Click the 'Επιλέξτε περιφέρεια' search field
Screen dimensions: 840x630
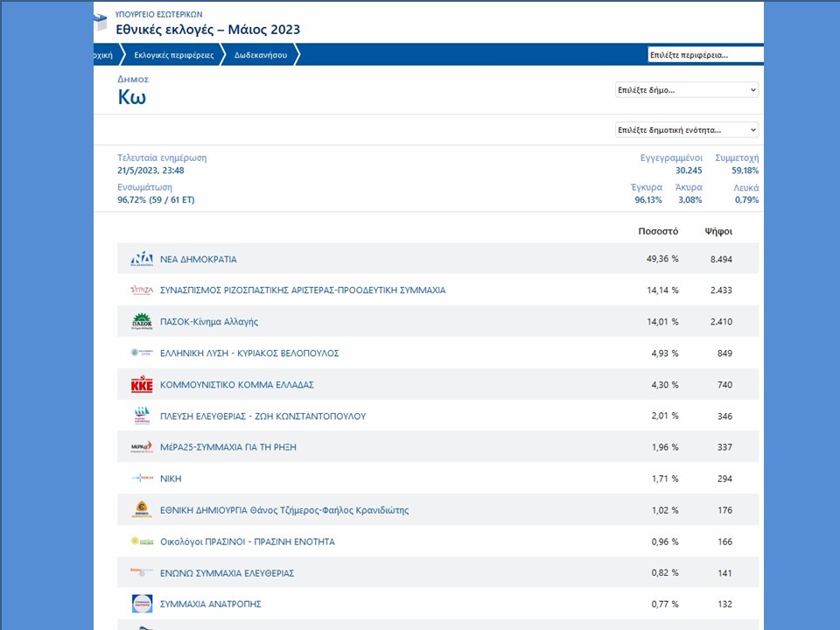[704, 55]
